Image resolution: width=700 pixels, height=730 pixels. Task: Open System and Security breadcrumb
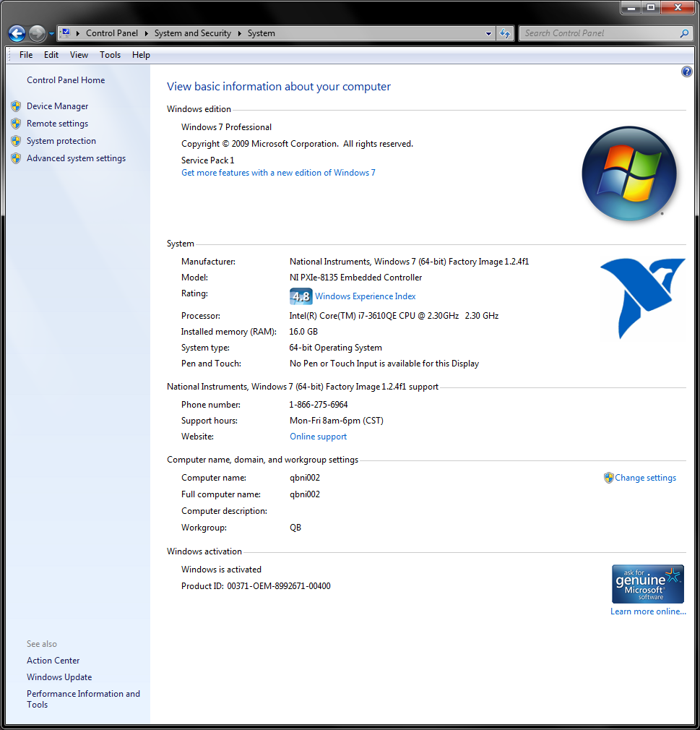tap(193, 33)
